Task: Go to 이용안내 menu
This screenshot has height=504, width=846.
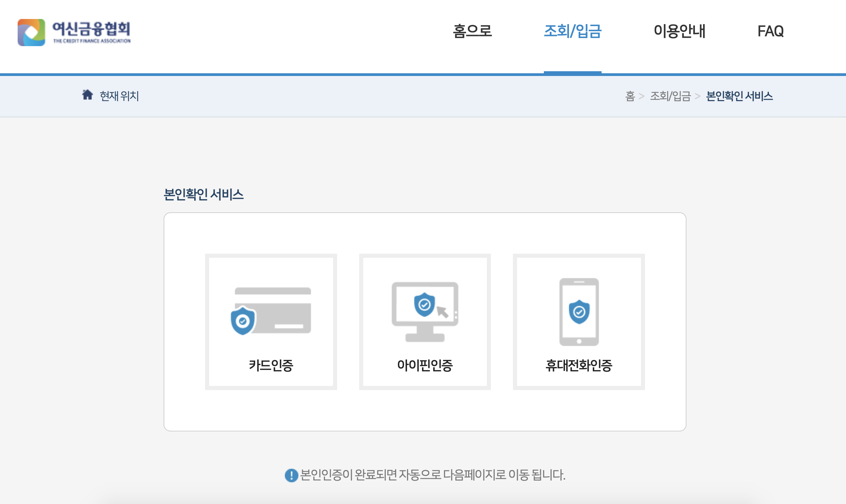Action: point(679,31)
